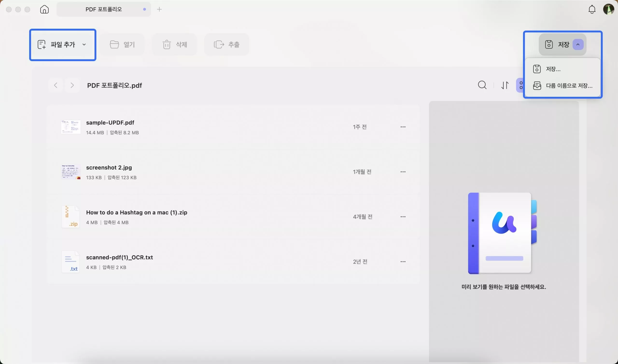This screenshot has height=364, width=618.
Task: Select the sample-UPDF.pdf thumbnail
Action: [71, 127]
